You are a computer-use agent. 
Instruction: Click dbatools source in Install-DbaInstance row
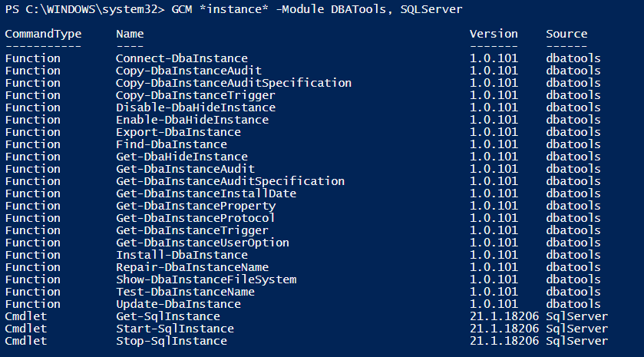click(573, 255)
